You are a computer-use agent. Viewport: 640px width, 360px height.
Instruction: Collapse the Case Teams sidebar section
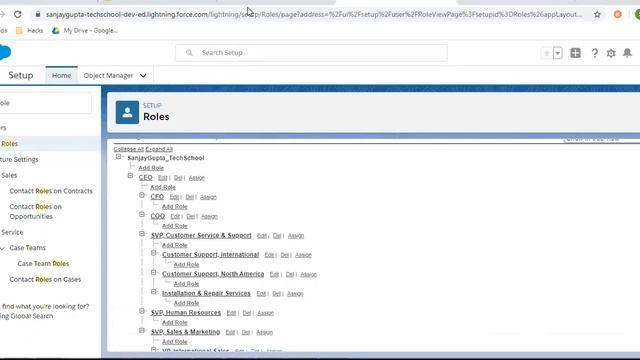pos(2,248)
